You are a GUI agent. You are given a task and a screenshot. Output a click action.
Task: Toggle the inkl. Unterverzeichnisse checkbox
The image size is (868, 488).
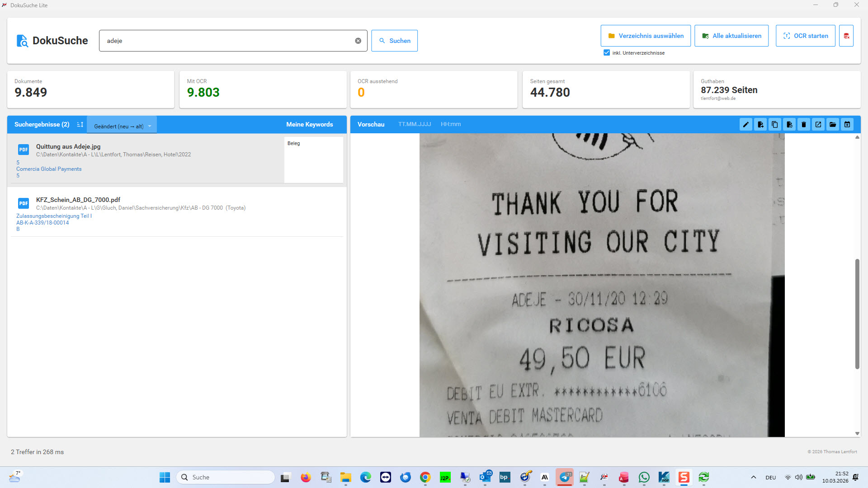coord(607,52)
